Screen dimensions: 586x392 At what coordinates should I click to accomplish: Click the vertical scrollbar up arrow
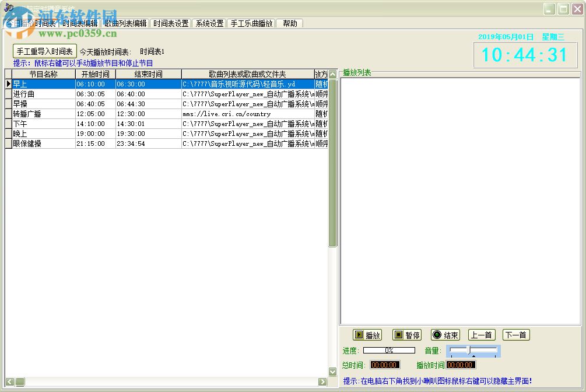[x=332, y=75]
